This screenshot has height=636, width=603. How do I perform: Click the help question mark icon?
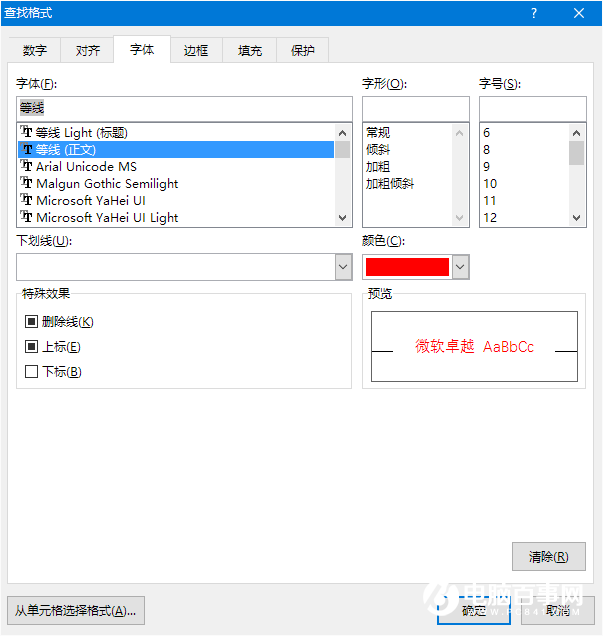[534, 13]
